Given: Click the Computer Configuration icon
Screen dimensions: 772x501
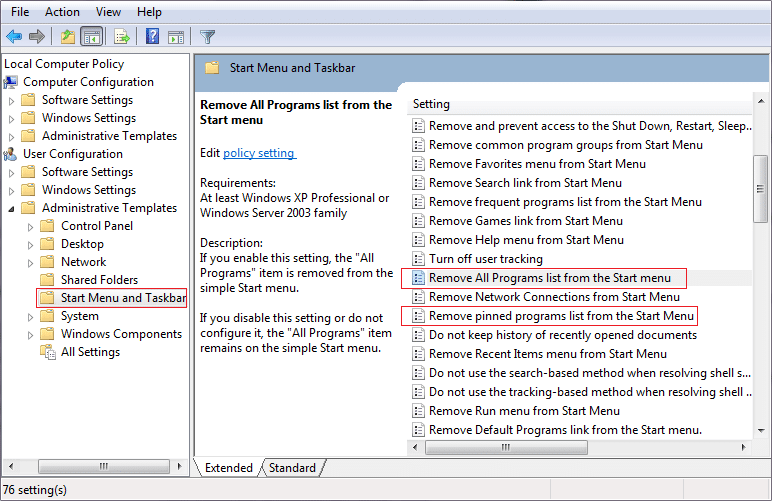Looking at the screenshot, I should click(11, 82).
